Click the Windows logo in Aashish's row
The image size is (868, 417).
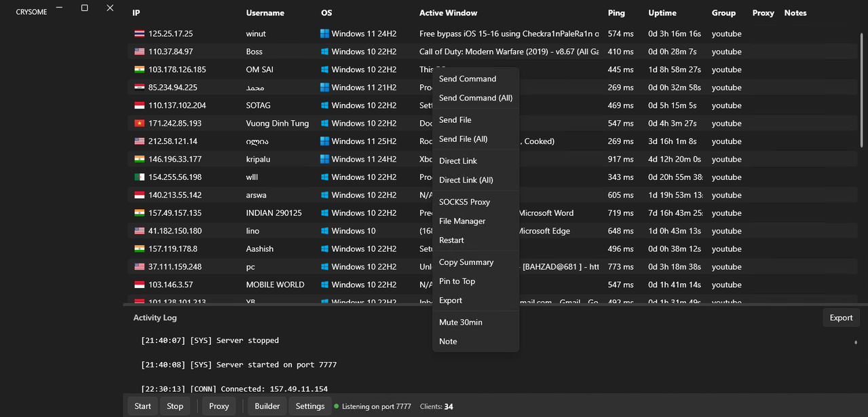(324, 249)
